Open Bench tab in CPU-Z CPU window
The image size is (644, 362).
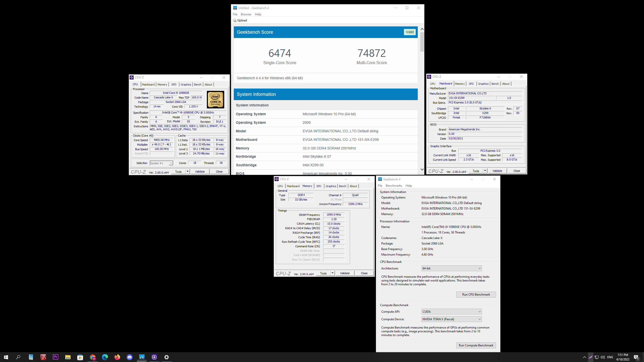(198, 85)
